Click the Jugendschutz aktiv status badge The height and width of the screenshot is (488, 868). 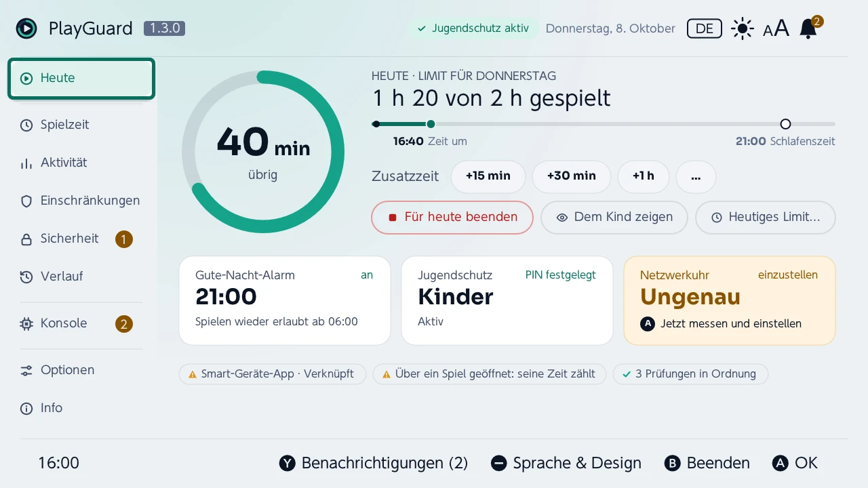pyautogui.click(x=473, y=28)
